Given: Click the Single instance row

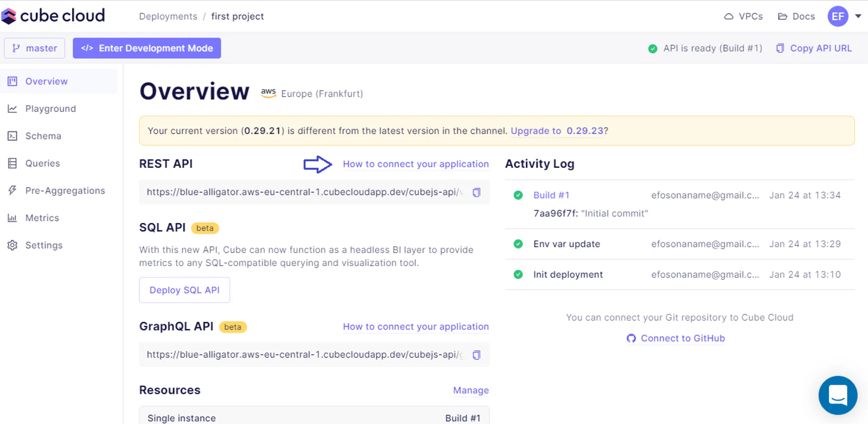Looking at the screenshot, I should 314,416.
